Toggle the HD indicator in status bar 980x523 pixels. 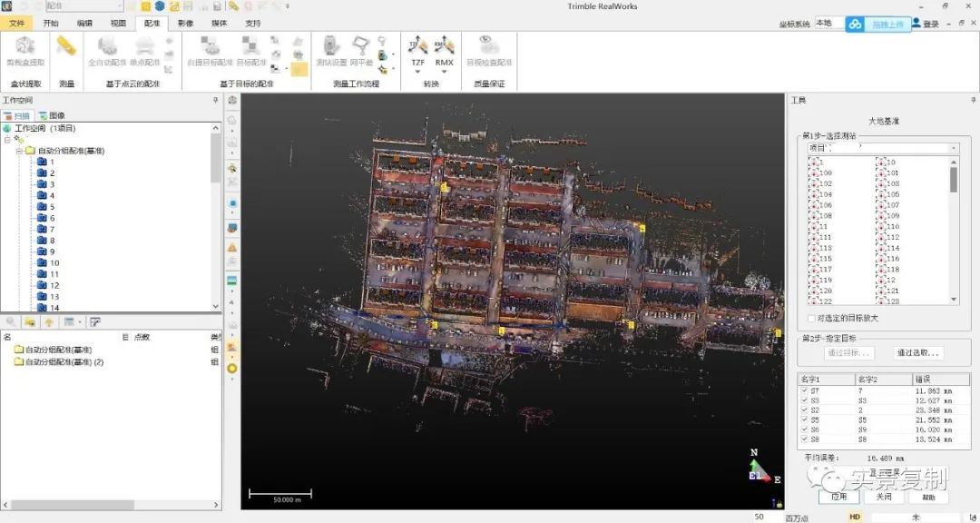855,517
